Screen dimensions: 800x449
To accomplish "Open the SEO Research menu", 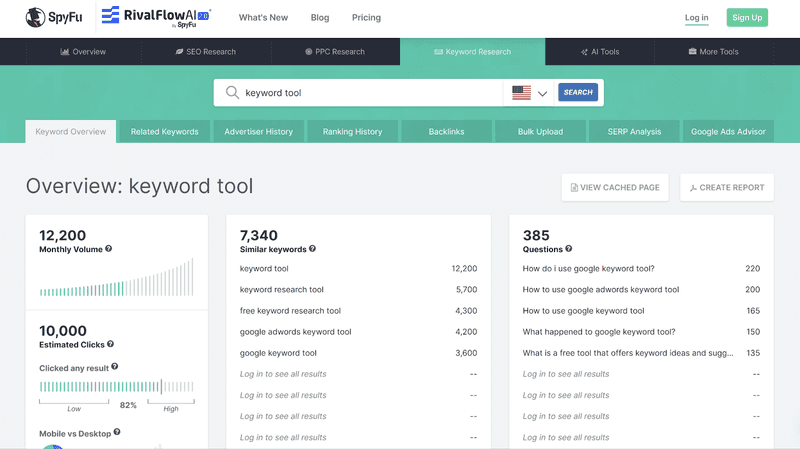I will [x=206, y=52].
